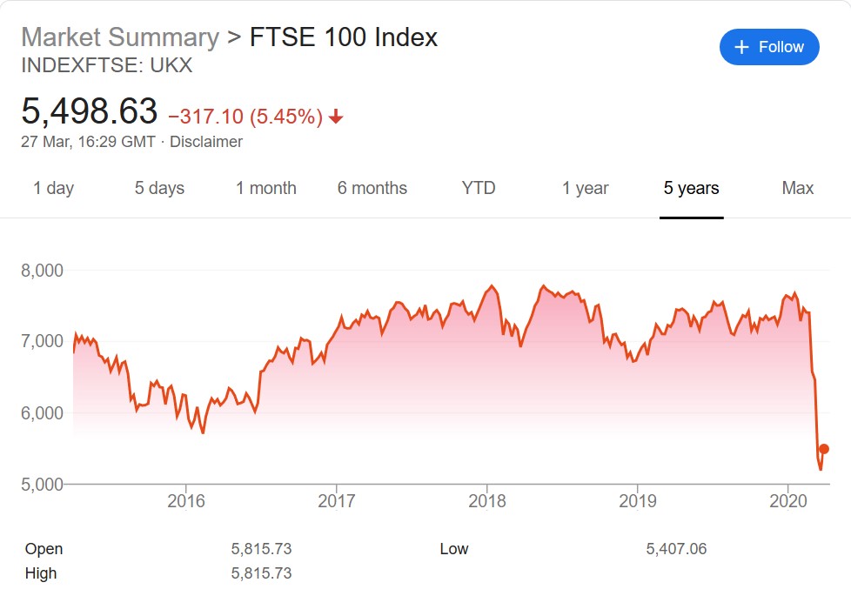This screenshot has width=851, height=616.
Task: Click the Low value 5,407.06
Action: (676, 549)
